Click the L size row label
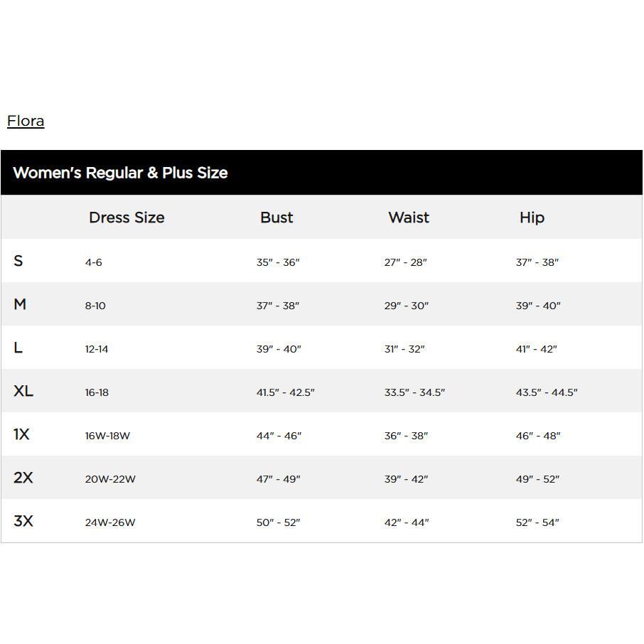This screenshot has width=644, height=644. [18, 348]
